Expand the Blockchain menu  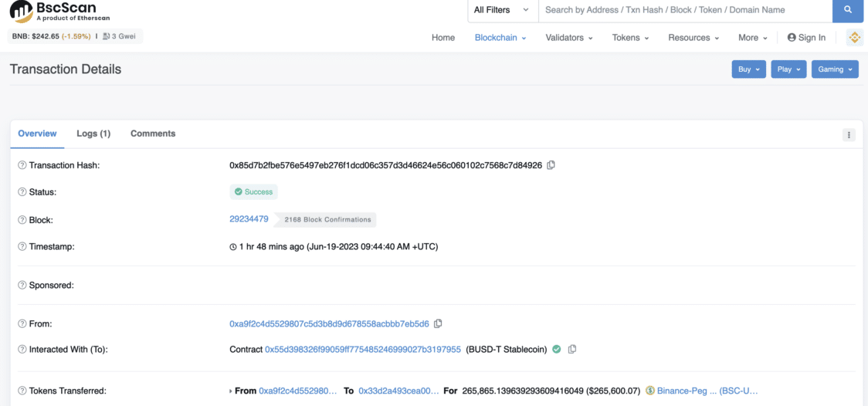click(500, 38)
